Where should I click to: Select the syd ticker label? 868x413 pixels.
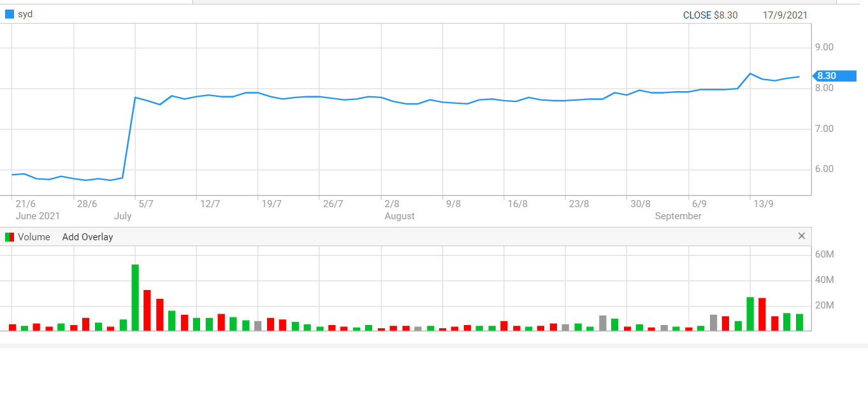click(x=25, y=14)
